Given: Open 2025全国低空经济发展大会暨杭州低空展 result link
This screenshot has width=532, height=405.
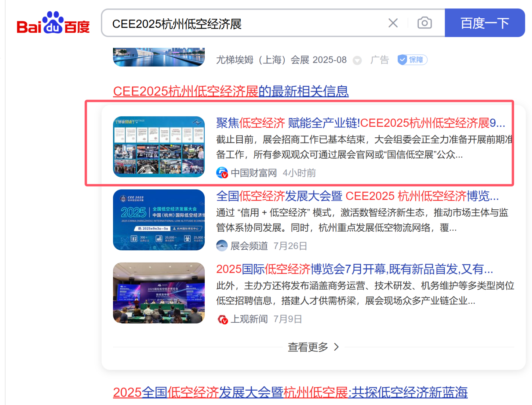Looking at the screenshot, I should 290,393.
